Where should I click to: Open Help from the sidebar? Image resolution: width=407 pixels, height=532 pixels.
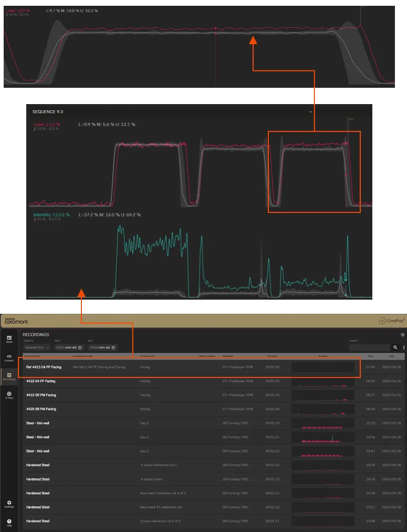(x=9, y=522)
